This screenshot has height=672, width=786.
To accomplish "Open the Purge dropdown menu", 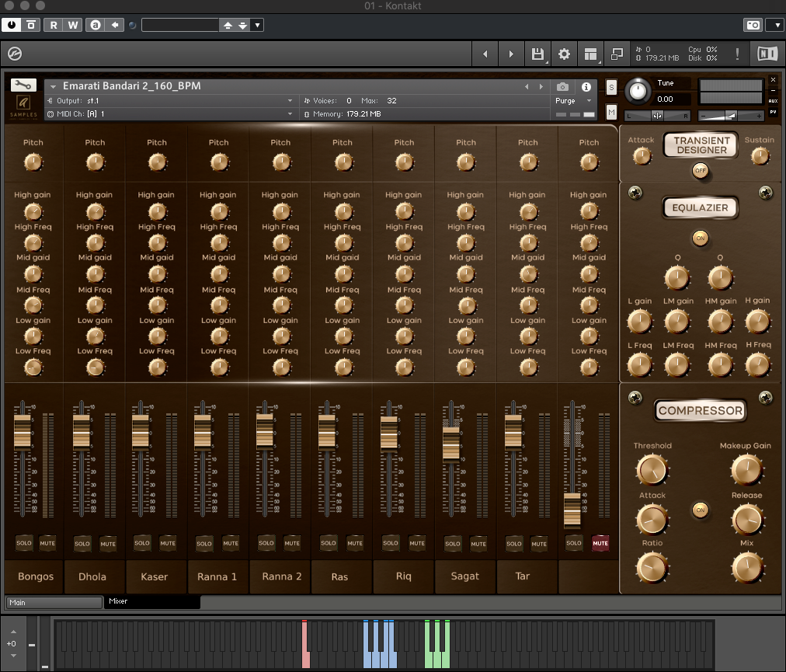I will coord(573,101).
